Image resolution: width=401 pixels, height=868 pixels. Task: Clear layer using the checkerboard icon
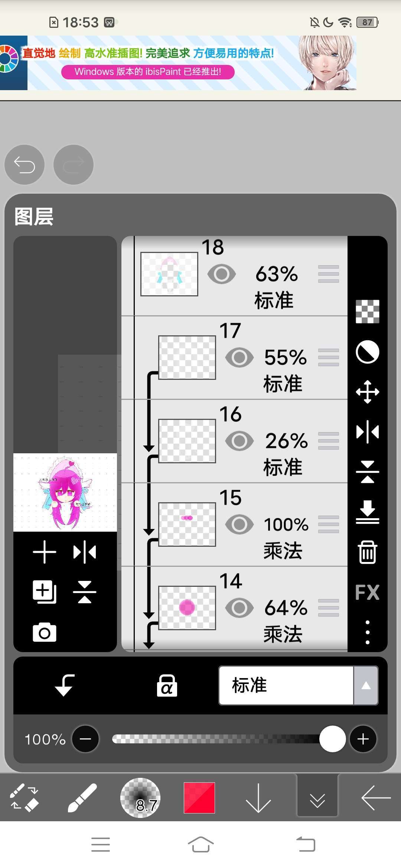[x=367, y=312]
